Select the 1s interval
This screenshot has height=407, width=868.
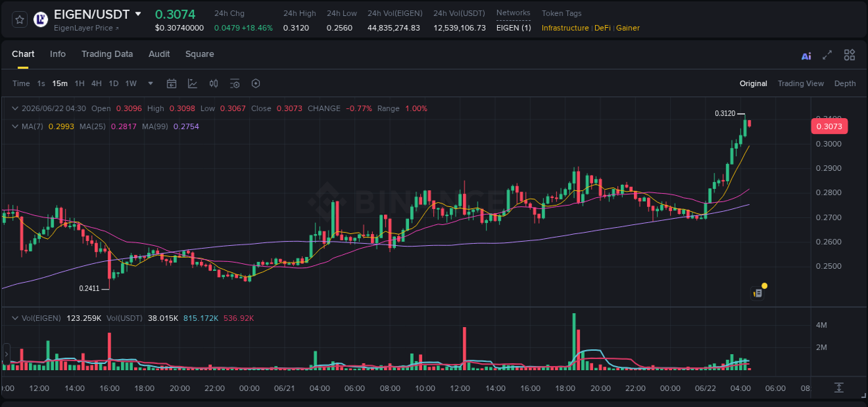pos(41,83)
